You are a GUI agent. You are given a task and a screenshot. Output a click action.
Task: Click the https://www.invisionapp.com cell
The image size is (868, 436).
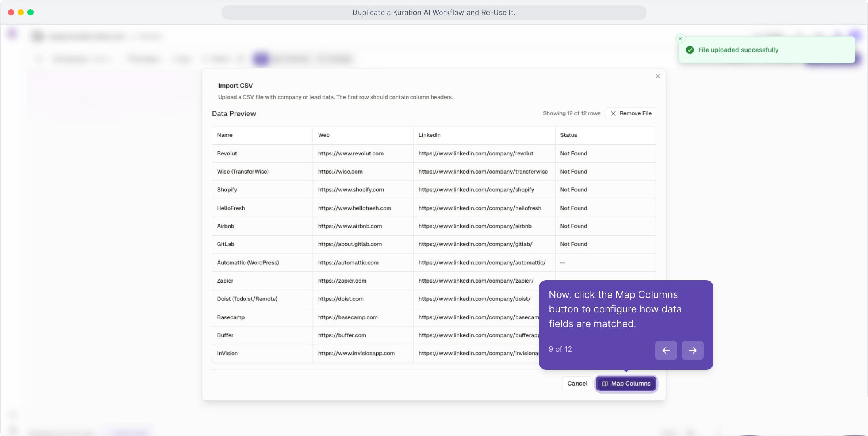tap(363, 353)
